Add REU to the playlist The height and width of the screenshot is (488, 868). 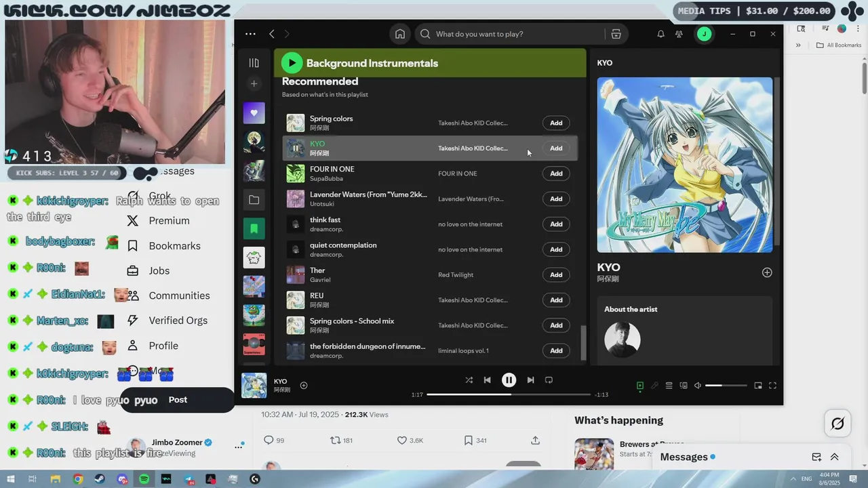pos(556,300)
